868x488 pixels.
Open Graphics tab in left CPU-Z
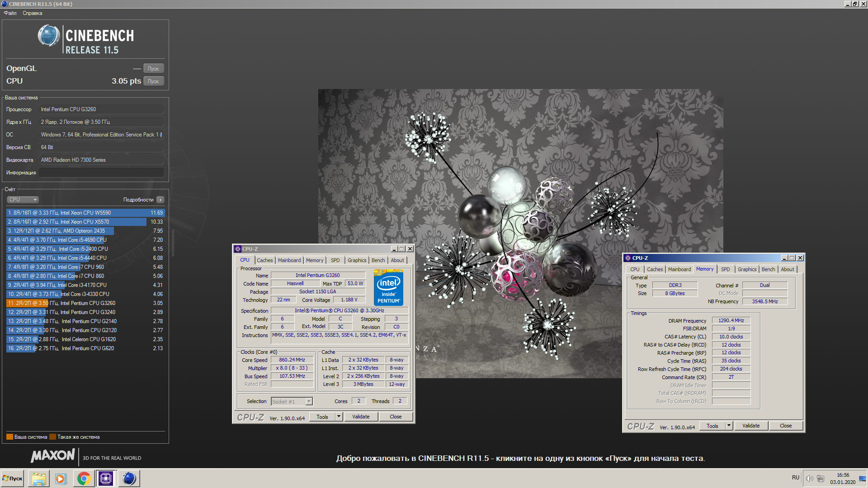[357, 260]
